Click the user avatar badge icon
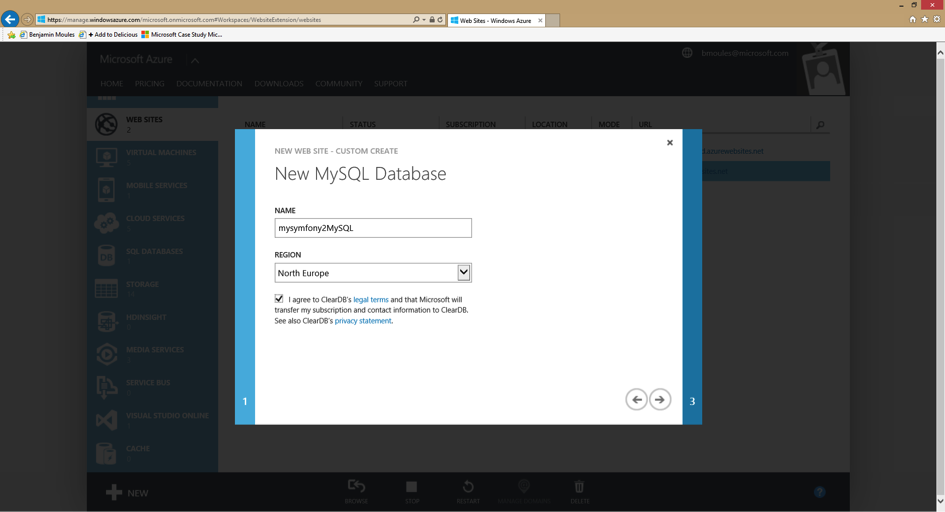 [824, 69]
